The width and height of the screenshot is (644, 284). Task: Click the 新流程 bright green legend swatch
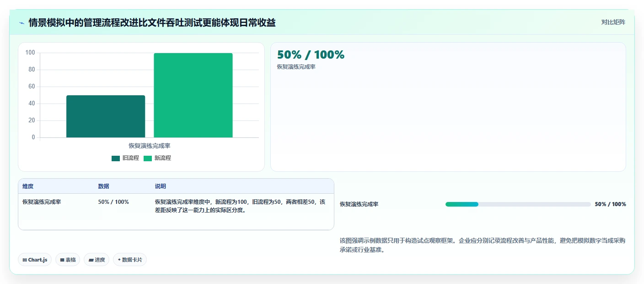[148, 158]
